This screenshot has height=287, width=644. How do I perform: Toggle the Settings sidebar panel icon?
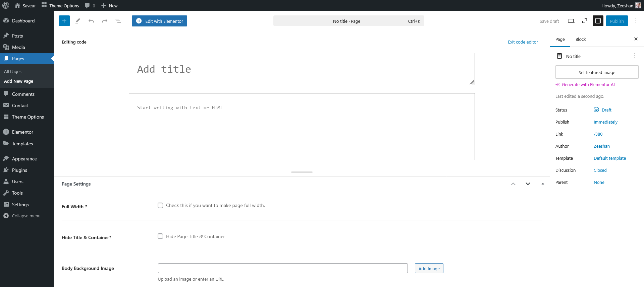[x=598, y=21]
